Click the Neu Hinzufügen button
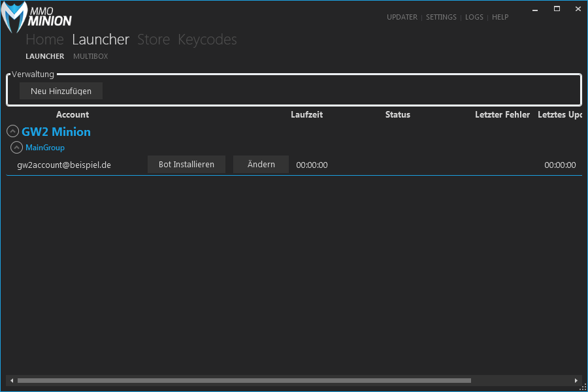Viewport: 588px width, 392px height. 61,91
